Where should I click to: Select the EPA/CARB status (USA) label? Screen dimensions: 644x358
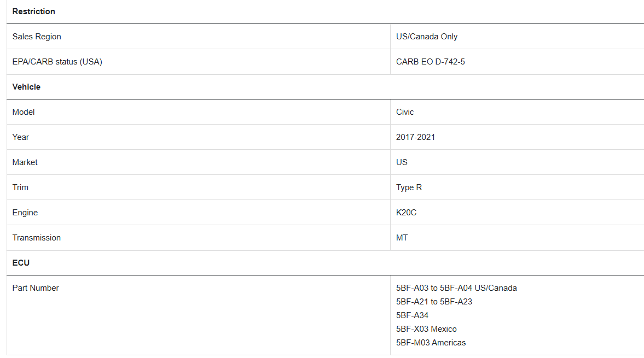(x=57, y=62)
